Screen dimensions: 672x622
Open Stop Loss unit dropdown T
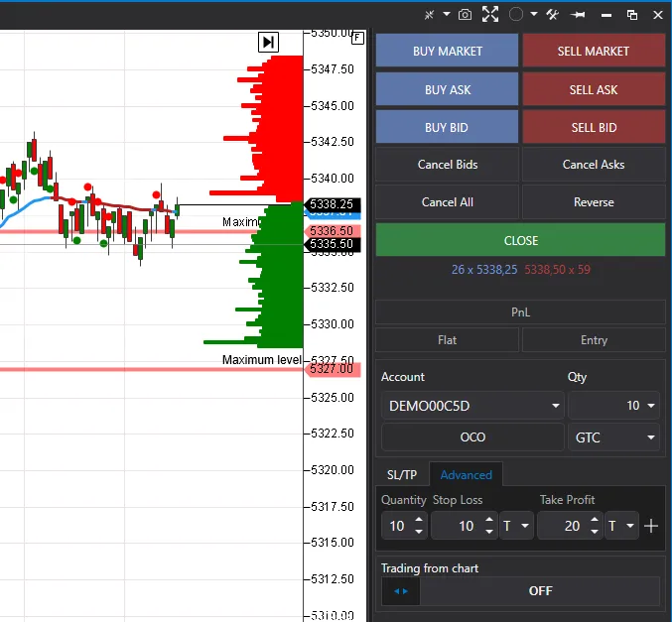tap(516, 526)
